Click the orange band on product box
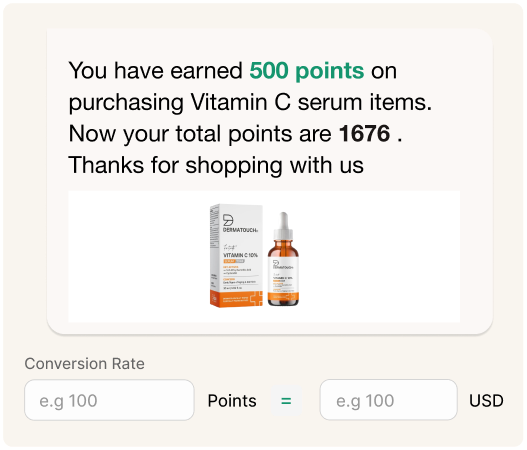527x450 pixels. coord(236,298)
